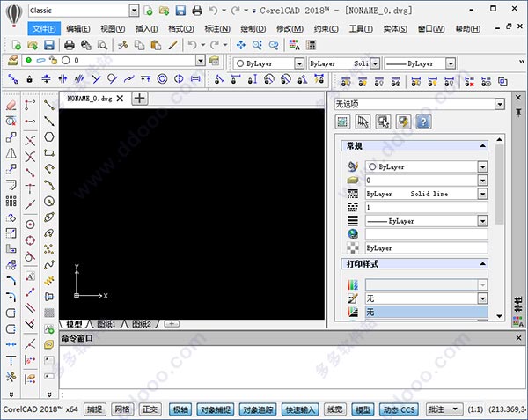
Task: Select the Hatch fill tool
Action: (49, 313)
